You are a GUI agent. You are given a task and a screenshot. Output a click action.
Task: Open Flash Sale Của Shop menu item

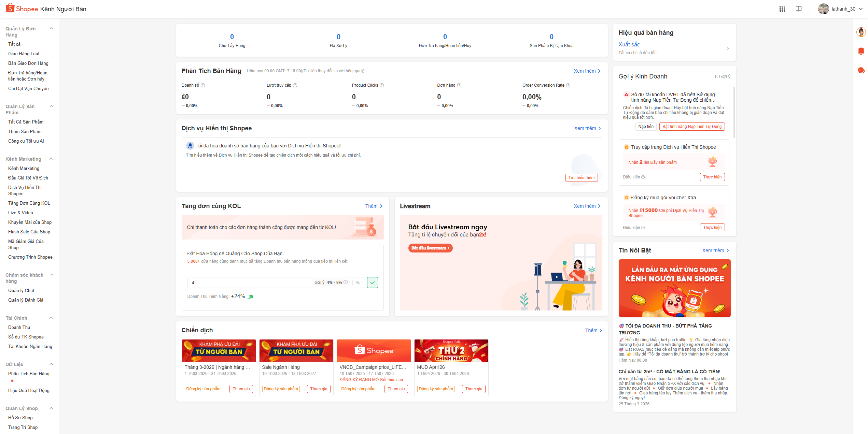(x=29, y=232)
